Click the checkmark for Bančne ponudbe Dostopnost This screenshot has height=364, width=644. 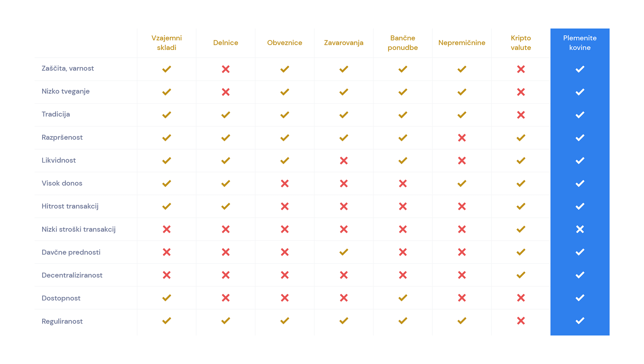pyautogui.click(x=402, y=298)
